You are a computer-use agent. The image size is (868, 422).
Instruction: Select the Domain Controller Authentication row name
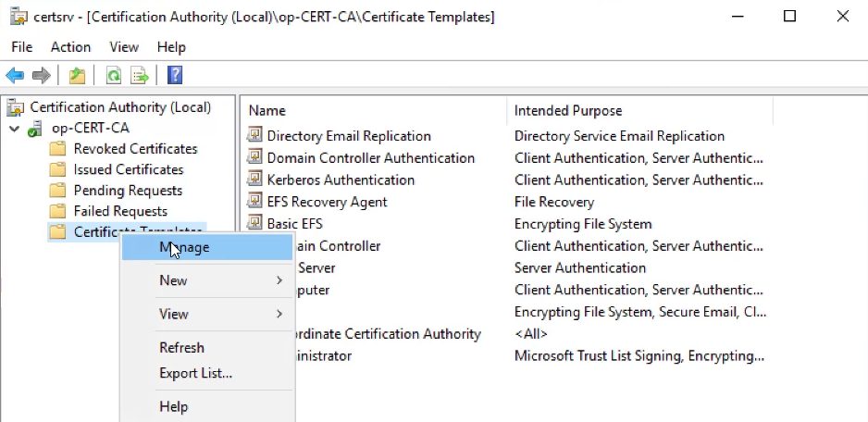coord(371,158)
